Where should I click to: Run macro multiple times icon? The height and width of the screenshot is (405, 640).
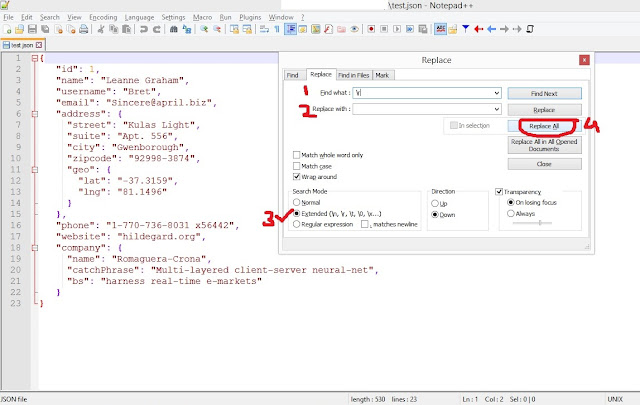point(410,29)
